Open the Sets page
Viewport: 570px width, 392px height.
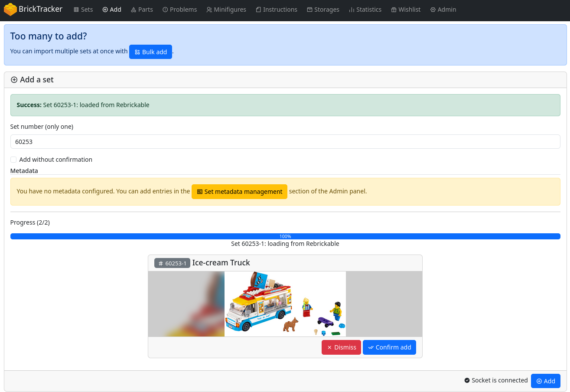83,10
